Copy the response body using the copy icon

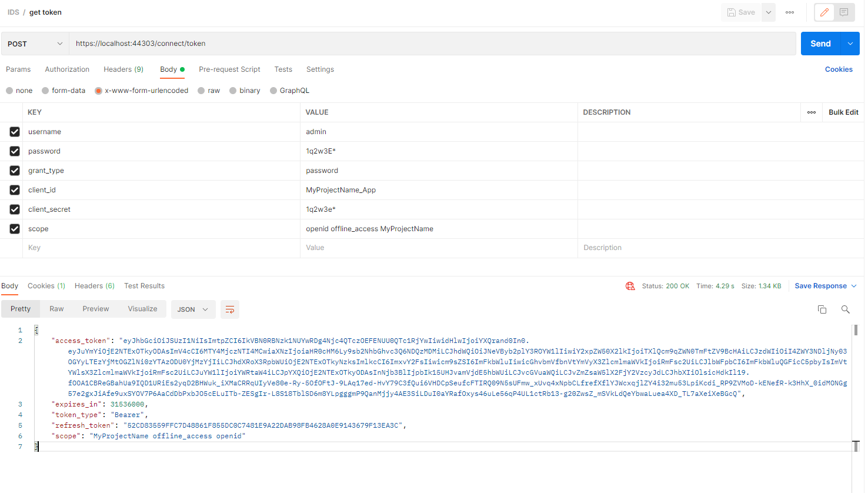[822, 309]
